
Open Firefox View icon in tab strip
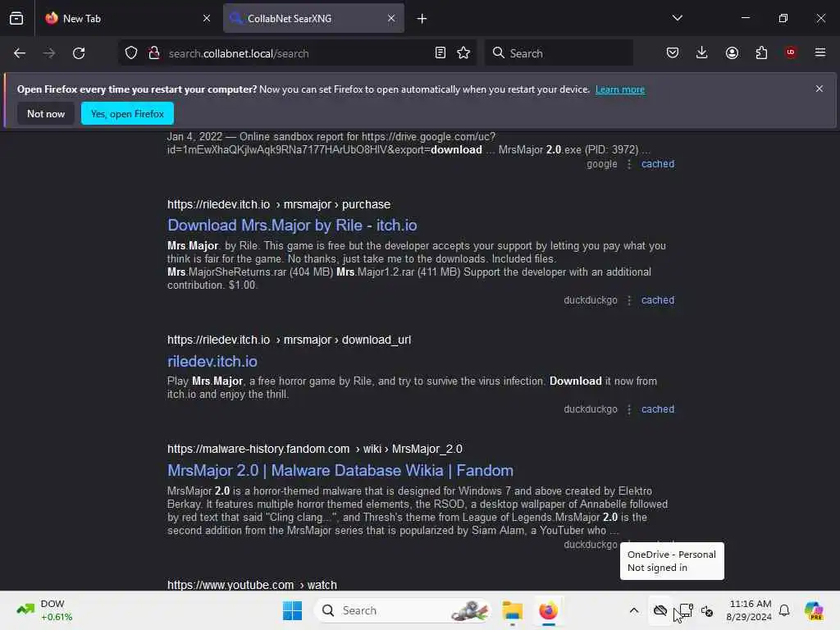coord(16,19)
